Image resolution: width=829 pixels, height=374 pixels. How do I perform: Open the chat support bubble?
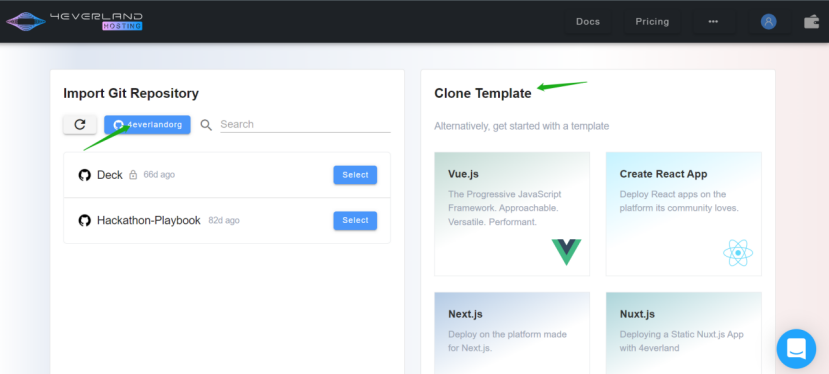pos(796,349)
